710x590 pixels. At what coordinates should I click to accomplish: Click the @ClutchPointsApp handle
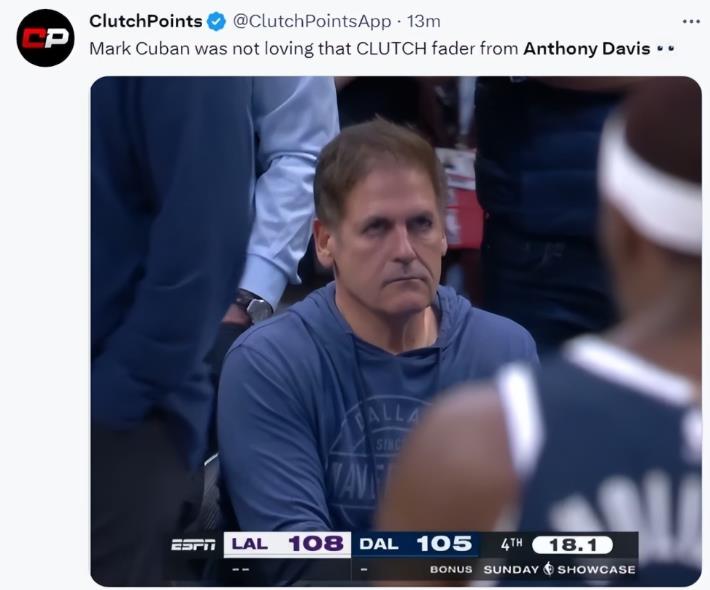(x=311, y=21)
